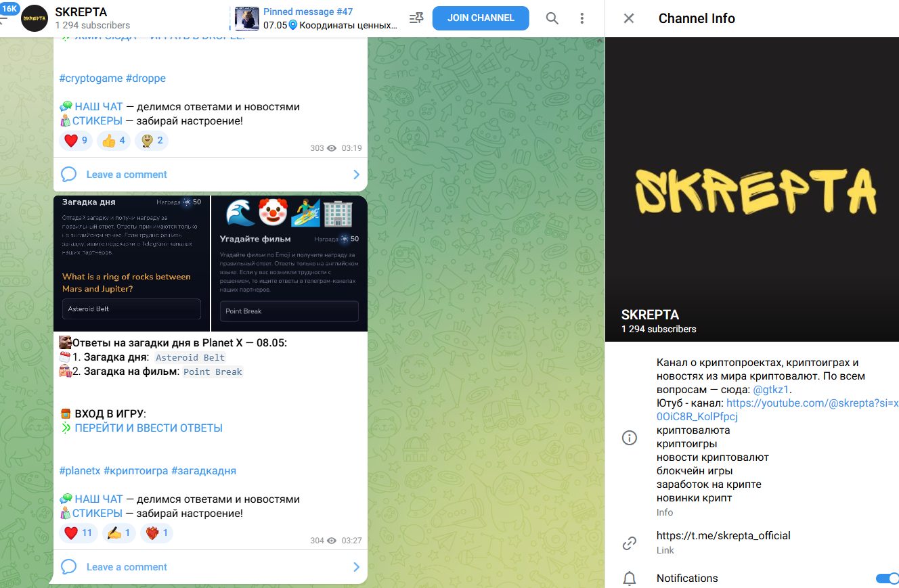Click the SKREPTA channel avatar in header

pos(35,18)
